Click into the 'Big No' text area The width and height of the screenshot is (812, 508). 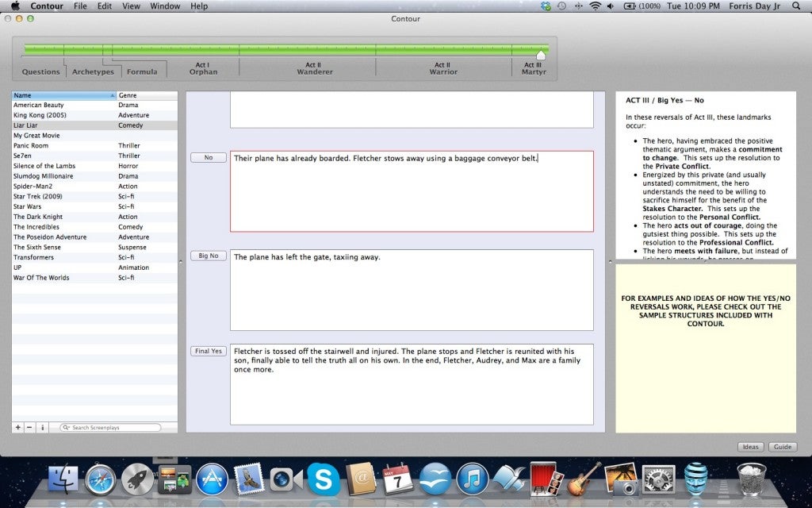[412, 291]
